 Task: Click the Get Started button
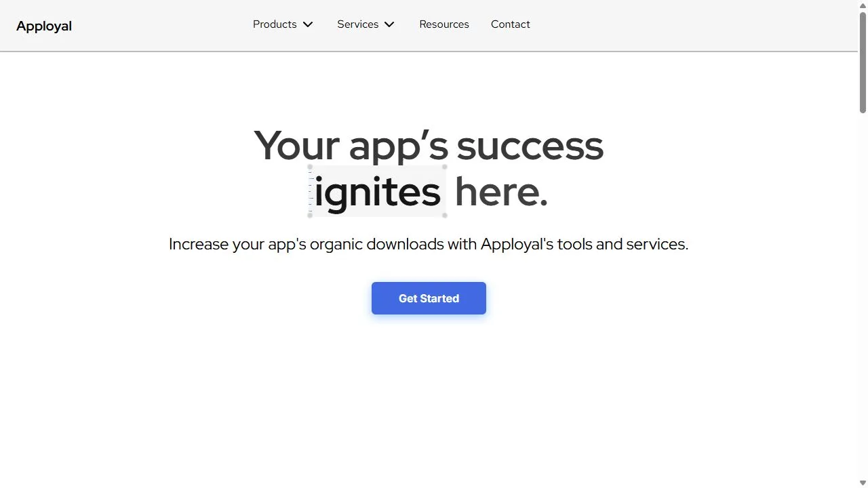pyautogui.click(x=429, y=298)
